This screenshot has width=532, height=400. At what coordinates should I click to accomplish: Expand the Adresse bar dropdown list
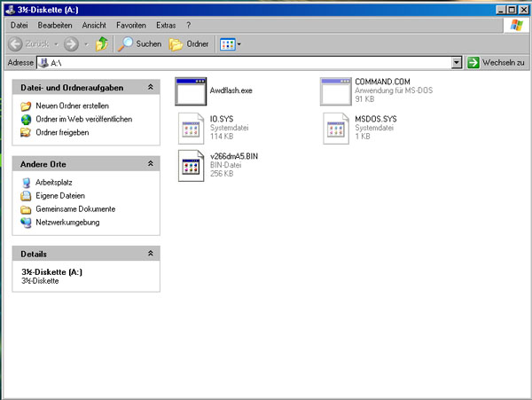click(x=457, y=62)
